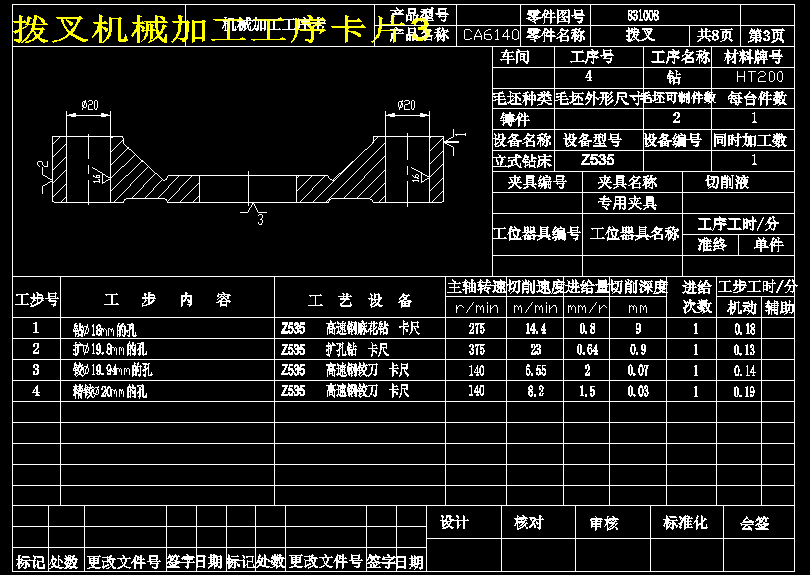Click the cutting speed value 14.4
Image resolution: width=810 pixels, height=575 pixels.
click(x=536, y=329)
